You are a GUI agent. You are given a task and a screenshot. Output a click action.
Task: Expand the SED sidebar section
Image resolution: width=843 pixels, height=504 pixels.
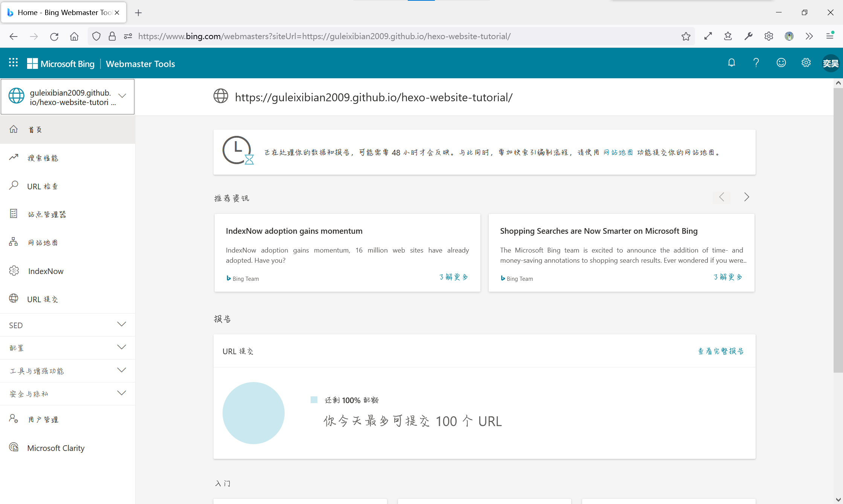point(121,324)
